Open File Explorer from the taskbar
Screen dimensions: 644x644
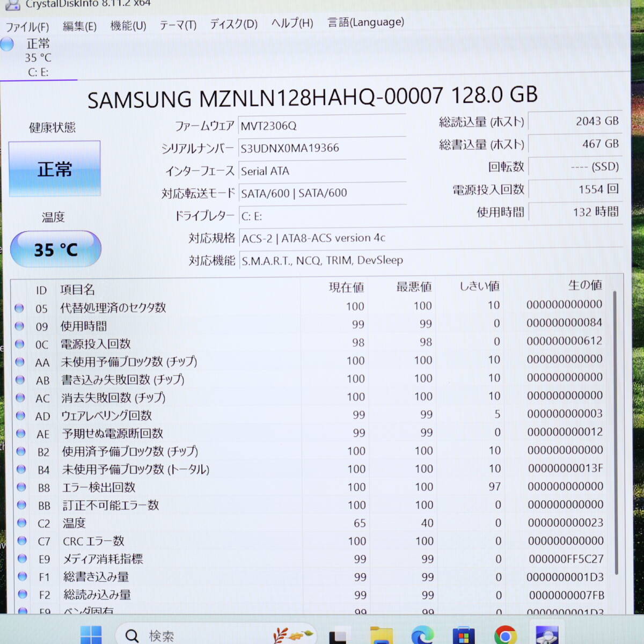(x=382, y=635)
